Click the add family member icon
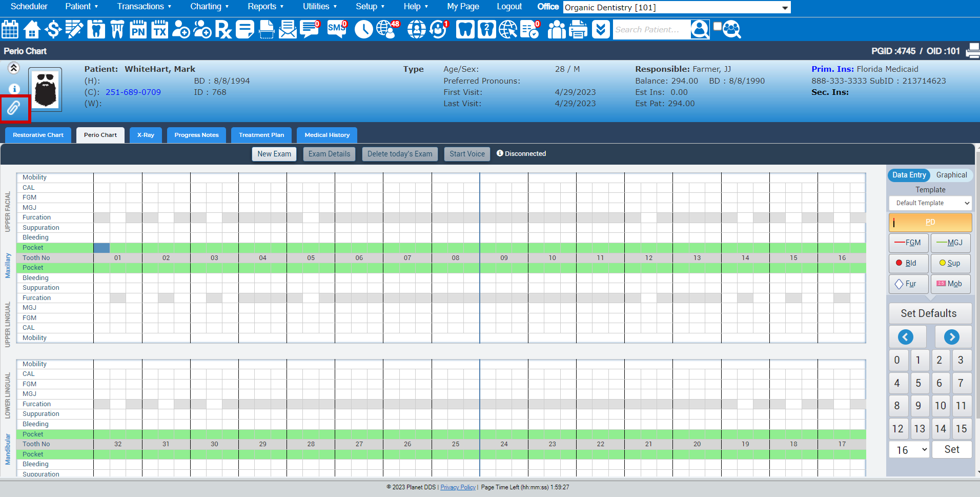This screenshot has height=497, width=980. tap(202, 29)
